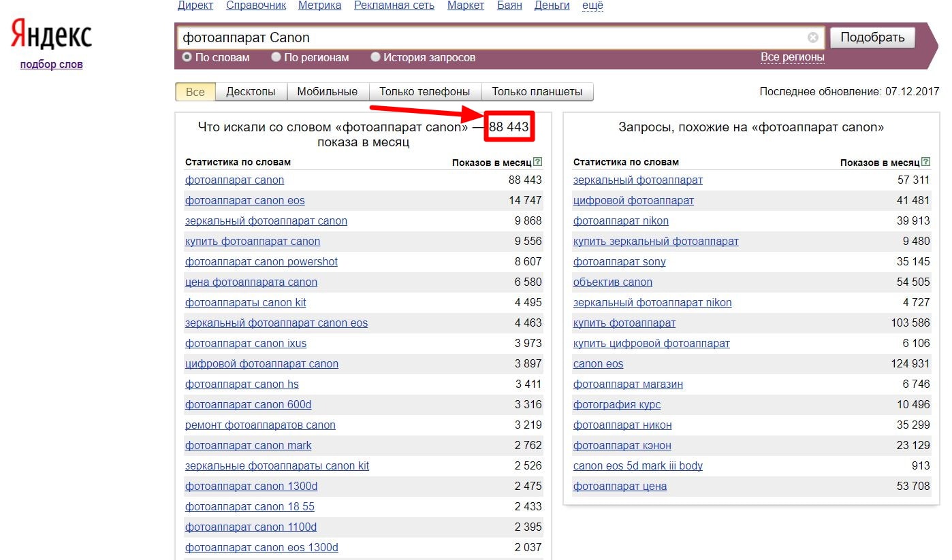Open the 'фотоаппарат canon 1300d' keyword link

point(251,487)
